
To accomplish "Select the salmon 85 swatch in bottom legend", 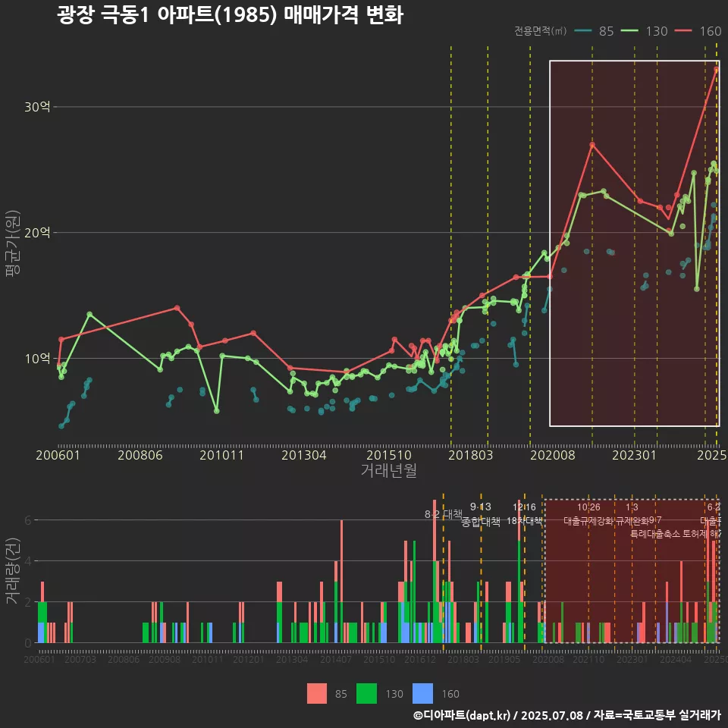I will point(317,694).
